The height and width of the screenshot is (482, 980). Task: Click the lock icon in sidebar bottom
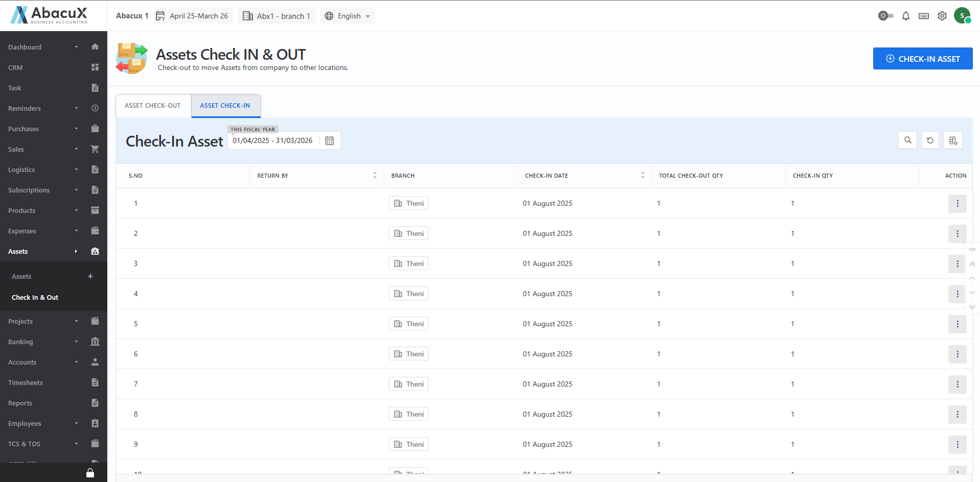(x=90, y=473)
